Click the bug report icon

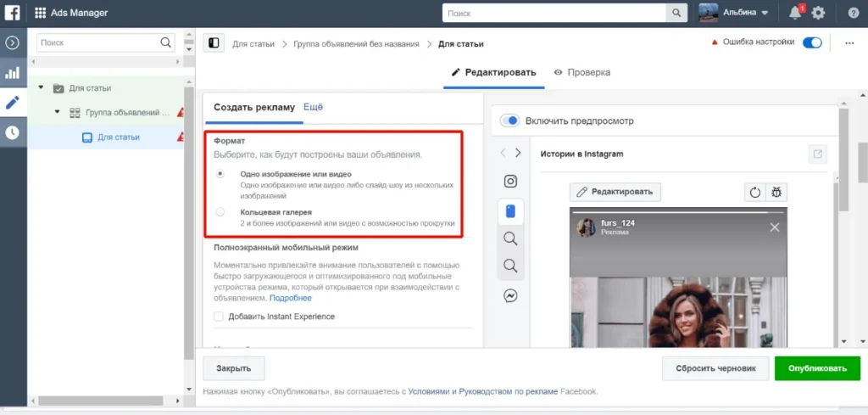(776, 193)
